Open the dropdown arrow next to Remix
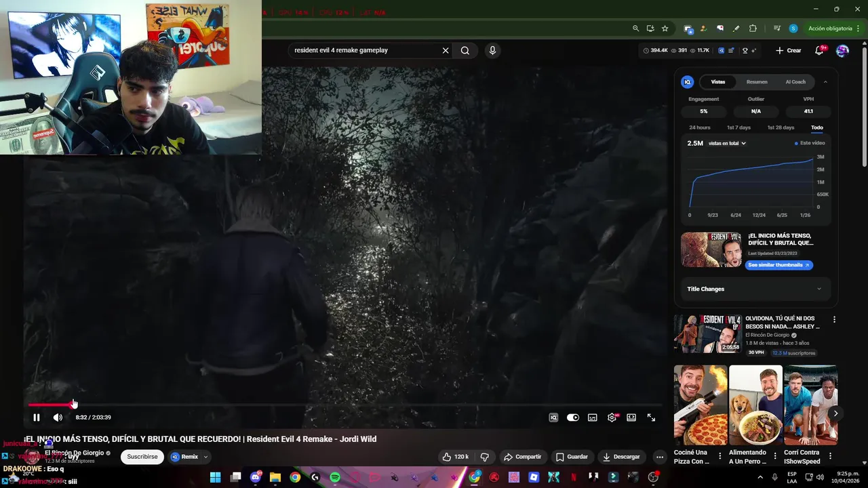868x488 pixels. [x=205, y=457]
